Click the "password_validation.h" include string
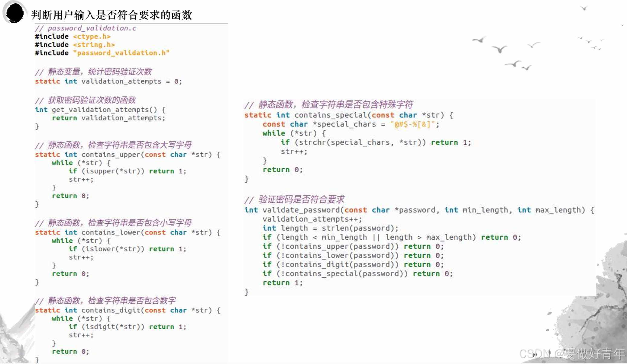 [x=121, y=53]
